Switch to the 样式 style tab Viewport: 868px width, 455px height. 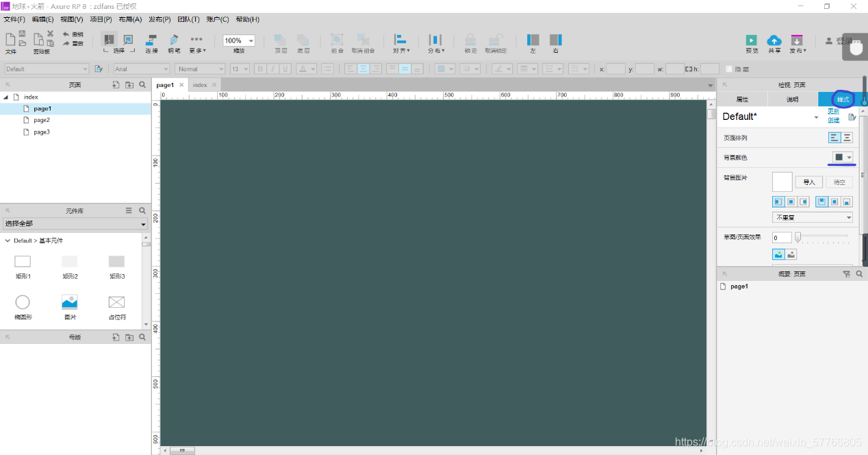[843, 99]
